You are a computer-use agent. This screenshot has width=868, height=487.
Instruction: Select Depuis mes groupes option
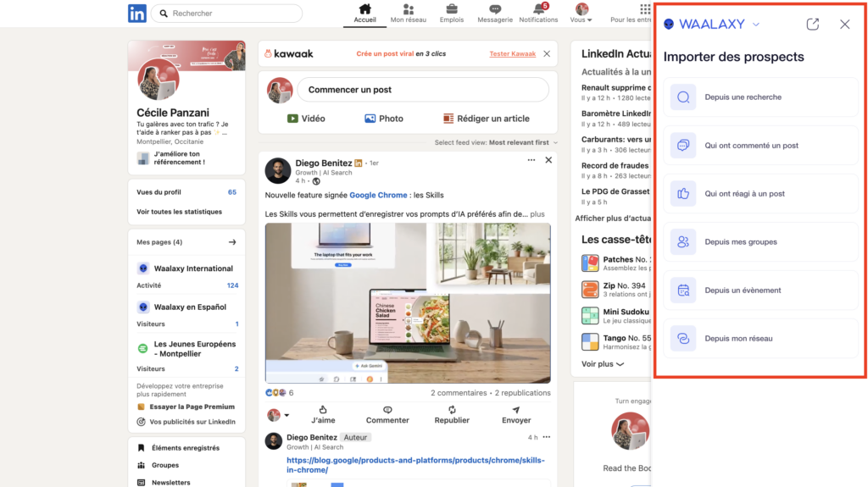tap(760, 242)
